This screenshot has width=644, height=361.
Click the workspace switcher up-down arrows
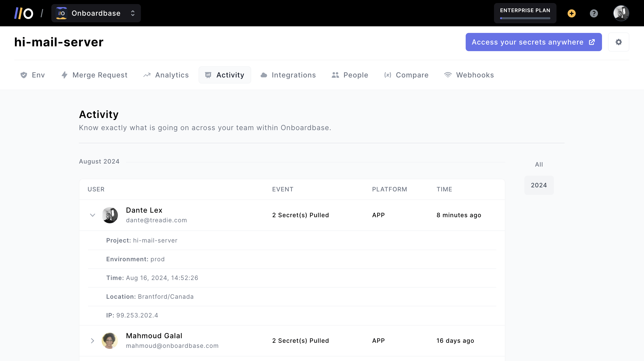(x=133, y=13)
